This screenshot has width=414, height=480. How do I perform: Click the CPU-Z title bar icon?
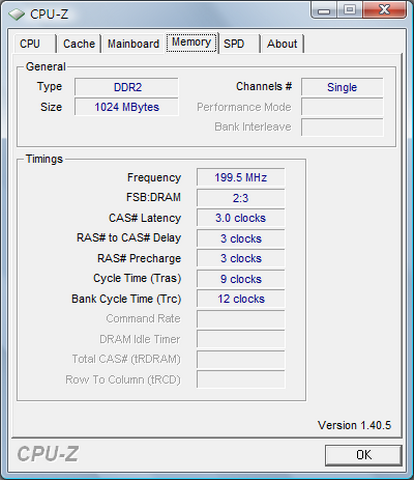coord(16,14)
